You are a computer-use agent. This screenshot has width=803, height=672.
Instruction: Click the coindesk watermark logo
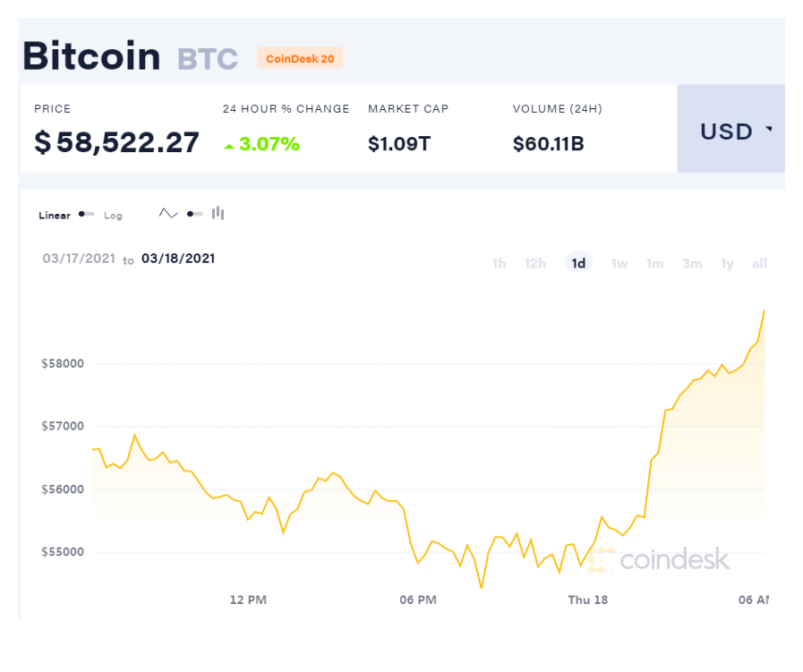point(659,559)
